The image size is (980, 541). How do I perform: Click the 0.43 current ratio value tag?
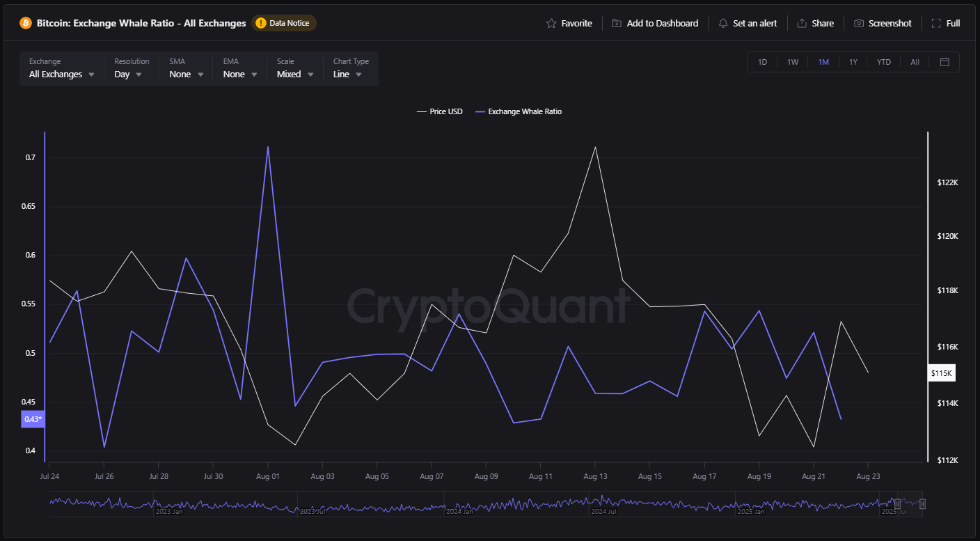(33, 419)
